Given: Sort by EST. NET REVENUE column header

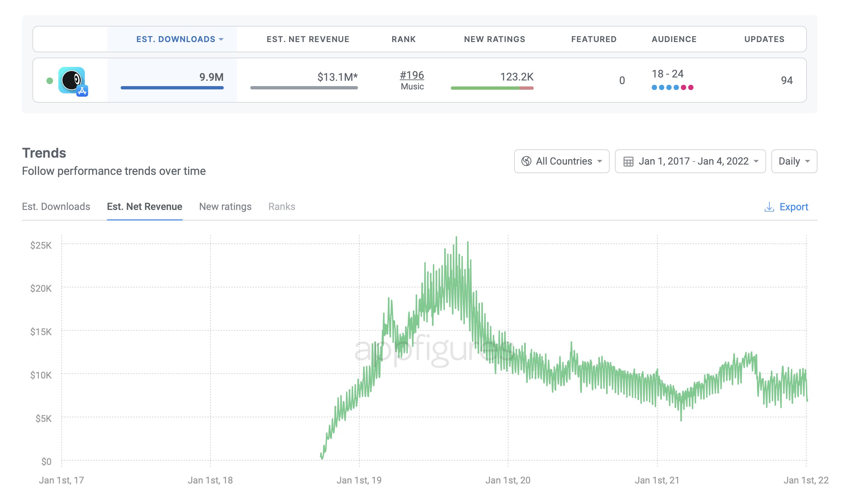Looking at the screenshot, I should pyautogui.click(x=308, y=39).
